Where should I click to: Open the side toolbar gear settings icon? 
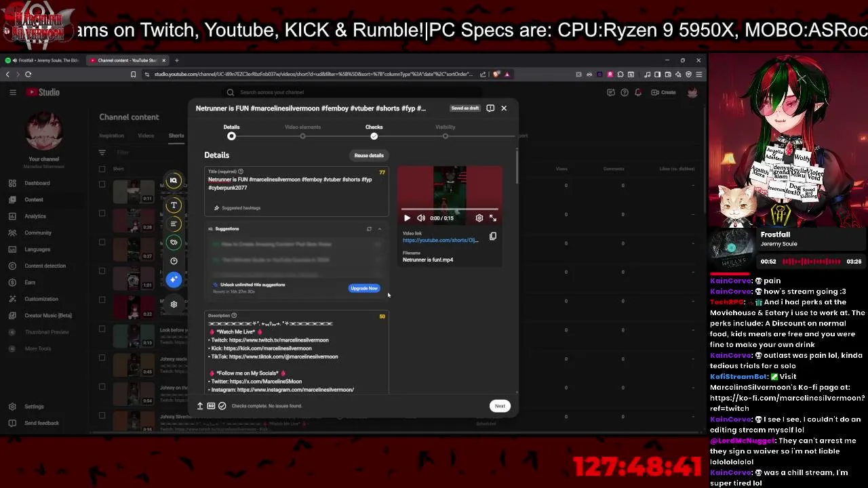[174, 304]
